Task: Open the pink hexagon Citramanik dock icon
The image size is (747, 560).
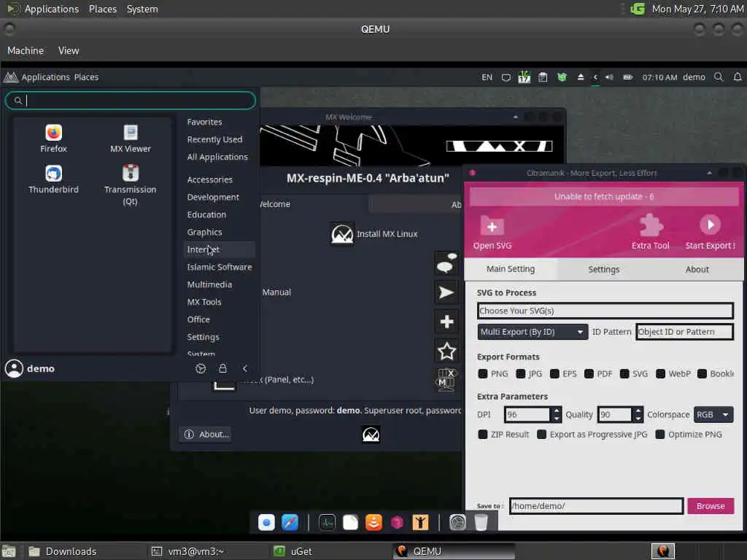Action: point(397,522)
